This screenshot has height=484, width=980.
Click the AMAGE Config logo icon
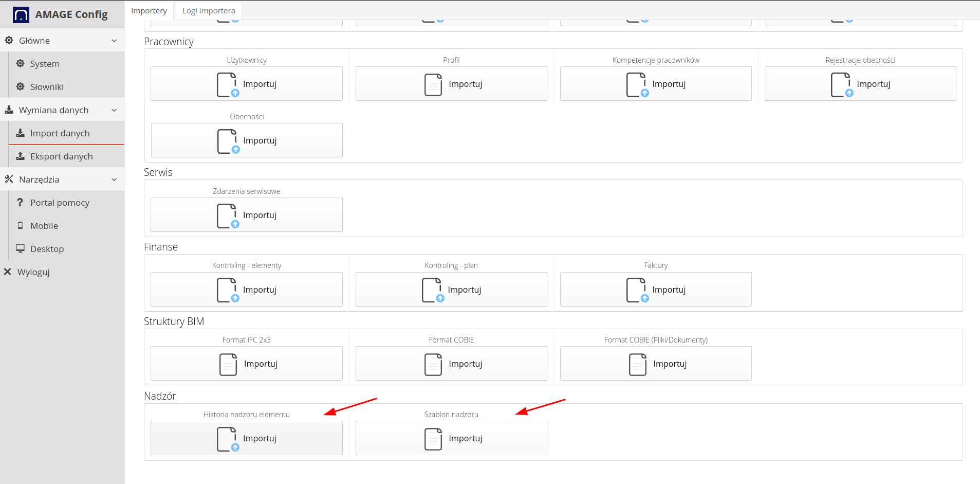pos(21,14)
